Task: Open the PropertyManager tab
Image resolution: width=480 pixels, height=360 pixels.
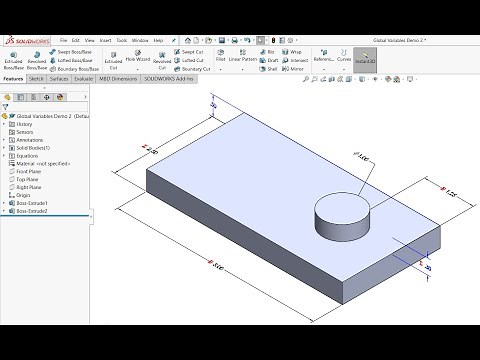Action: coord(21,97)
